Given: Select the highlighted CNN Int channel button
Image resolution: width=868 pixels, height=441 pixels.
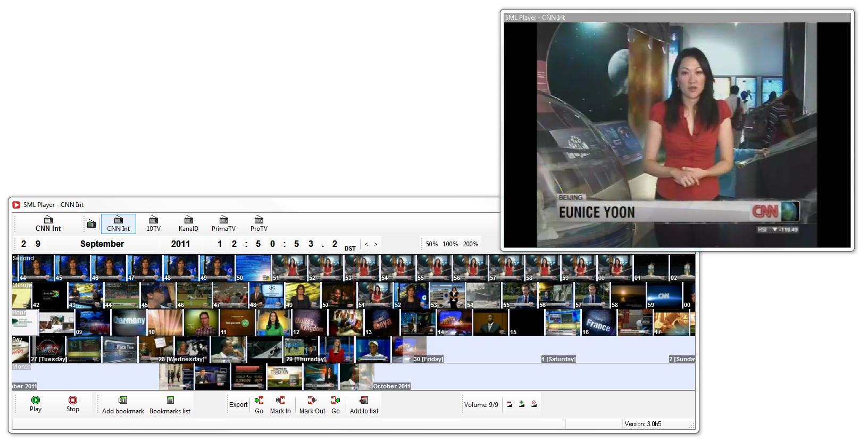Looking at the screenshot, I should (118, 224).
